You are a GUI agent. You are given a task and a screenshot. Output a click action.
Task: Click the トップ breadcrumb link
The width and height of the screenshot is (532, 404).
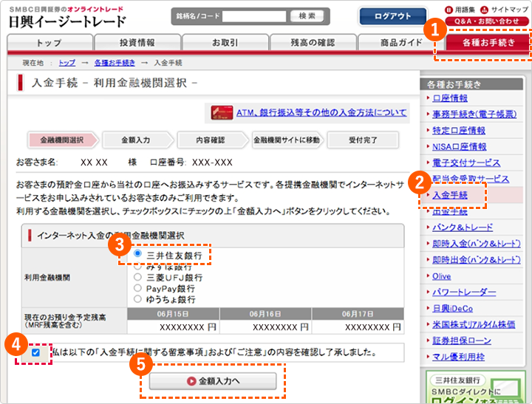point(66,63)
